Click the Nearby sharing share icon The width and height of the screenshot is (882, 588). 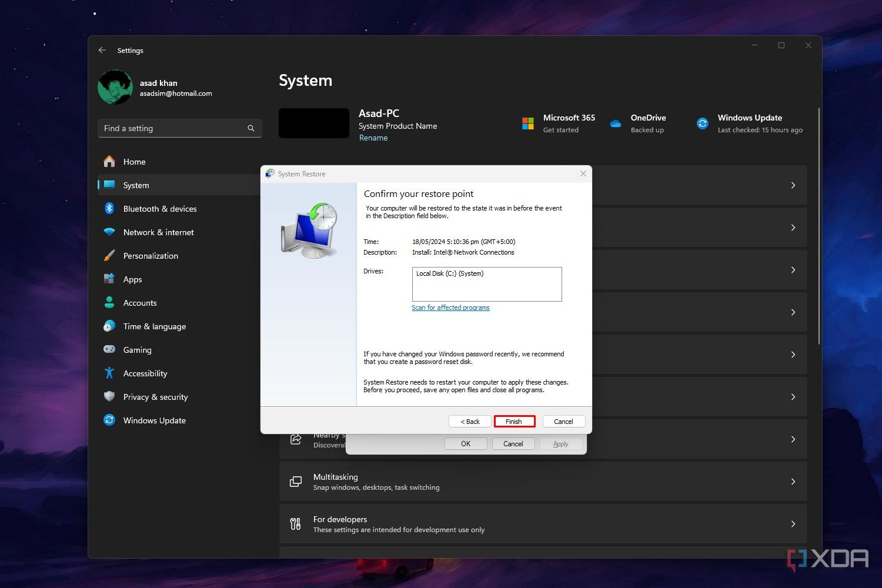[296, 439]
